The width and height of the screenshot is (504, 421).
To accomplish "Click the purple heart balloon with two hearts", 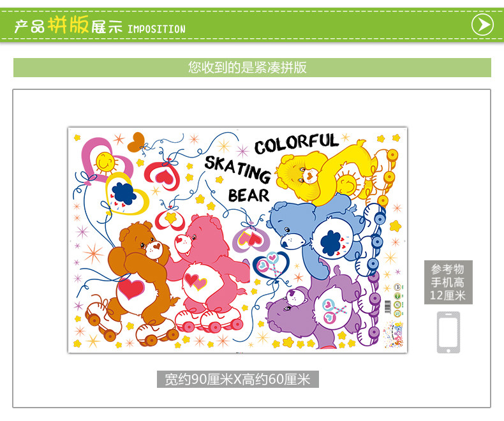I will click(251, 239).
